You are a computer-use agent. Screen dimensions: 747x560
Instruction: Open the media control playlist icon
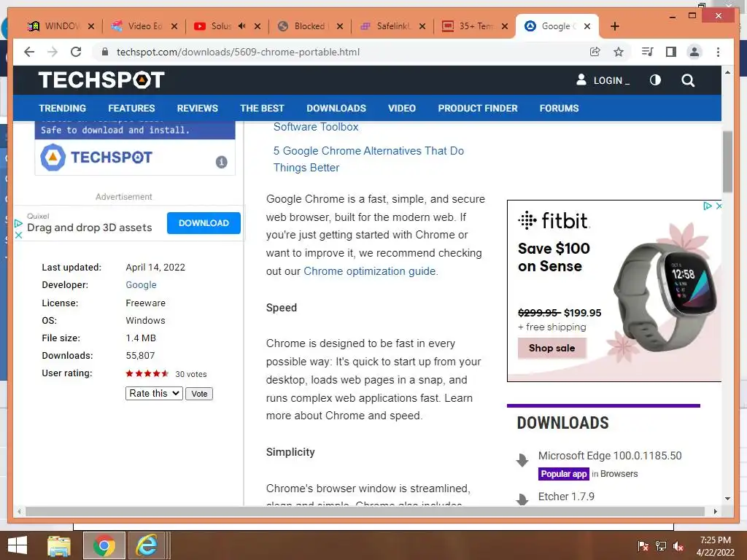pyautogui.click(x=648, y=52)
